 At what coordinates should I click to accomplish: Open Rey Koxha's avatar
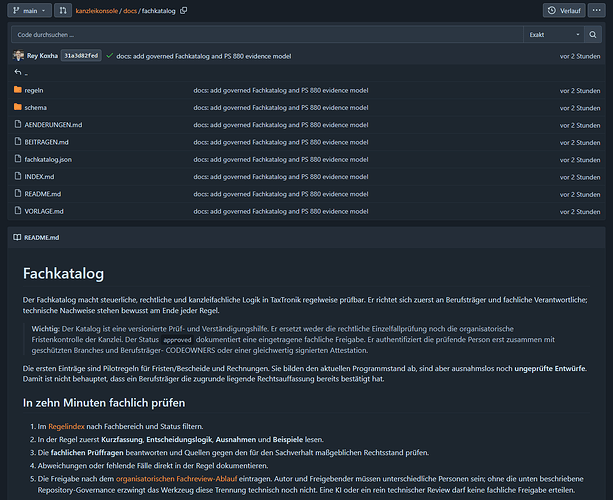tap(18, 56)
